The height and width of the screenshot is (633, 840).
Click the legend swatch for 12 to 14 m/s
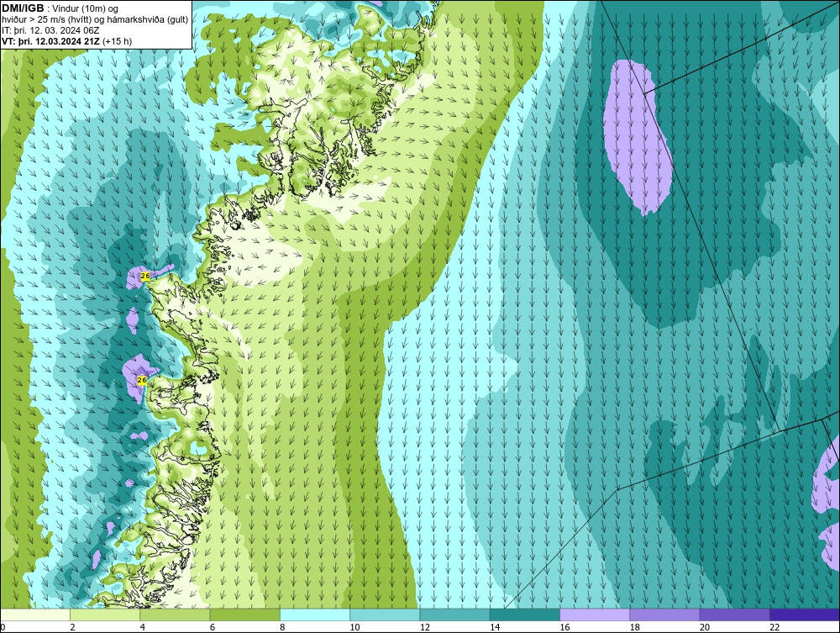click(454, 615)
